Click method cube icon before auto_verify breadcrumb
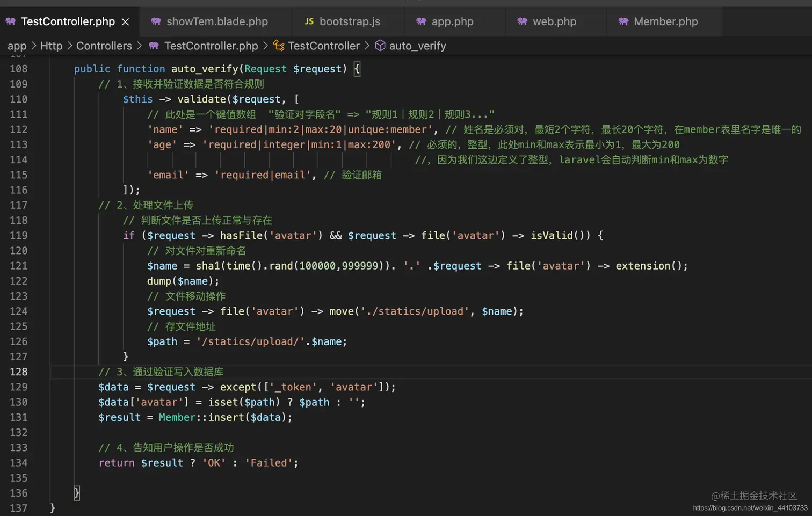This screenshot has width=812, height=516. (x=380, y=46)
